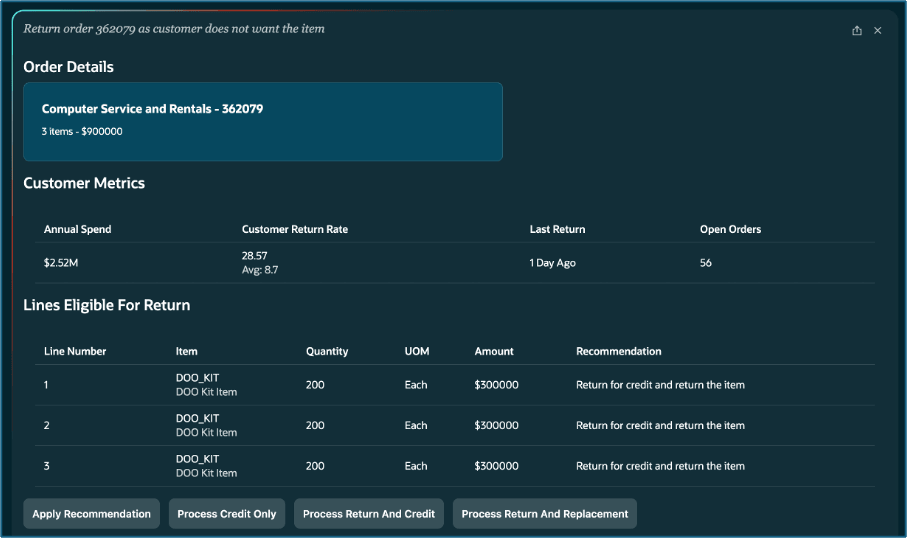Viewport: 908px width, 538px height.
Task: Select the 28.57 return rate value
Action: pos(255,256)
